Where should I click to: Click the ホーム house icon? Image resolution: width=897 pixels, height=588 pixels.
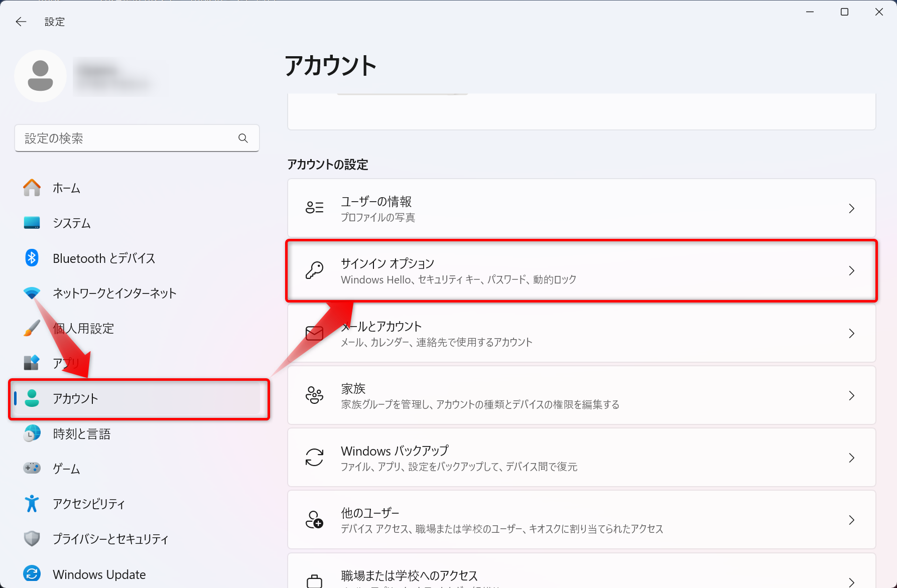32,188
